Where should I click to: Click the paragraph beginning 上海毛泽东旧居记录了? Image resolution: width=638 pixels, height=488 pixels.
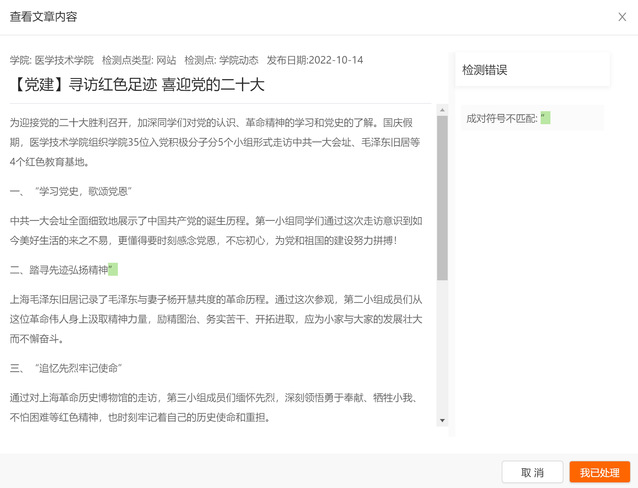pyautogui.click(x=216, y=319)
